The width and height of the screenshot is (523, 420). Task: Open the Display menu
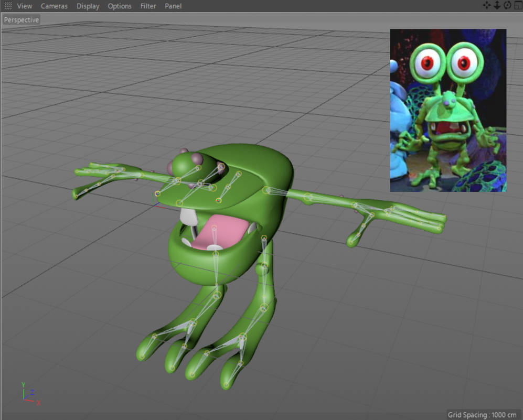pyautogui.click(x=88, y=6)
